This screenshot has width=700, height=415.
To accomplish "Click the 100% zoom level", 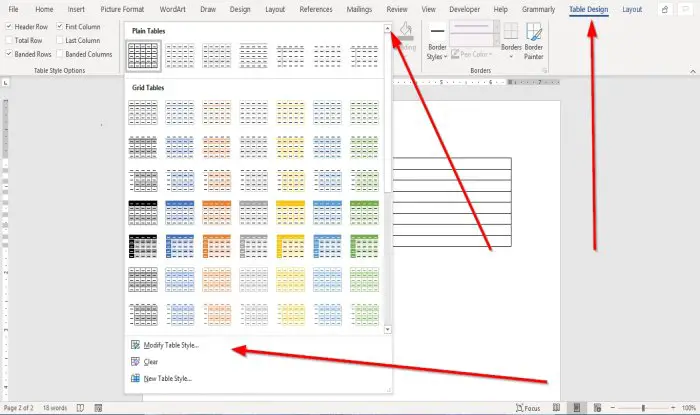I will 688,408.
